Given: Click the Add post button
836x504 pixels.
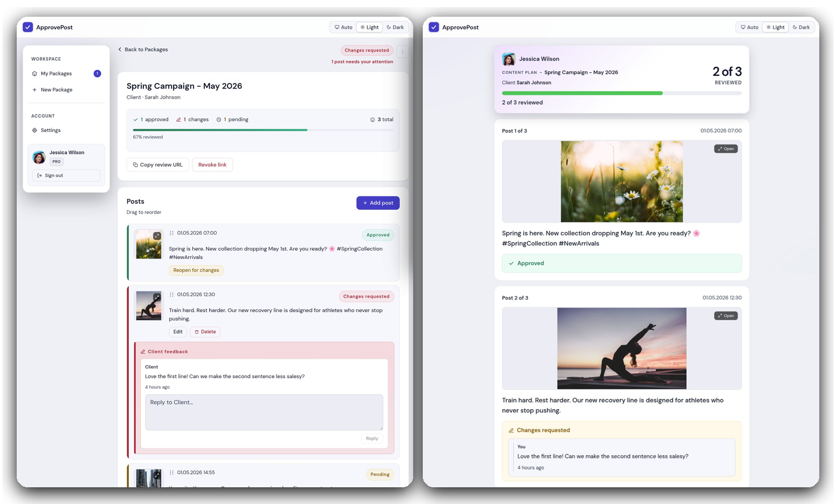Looking at the screenshot, I should point(378,202).
